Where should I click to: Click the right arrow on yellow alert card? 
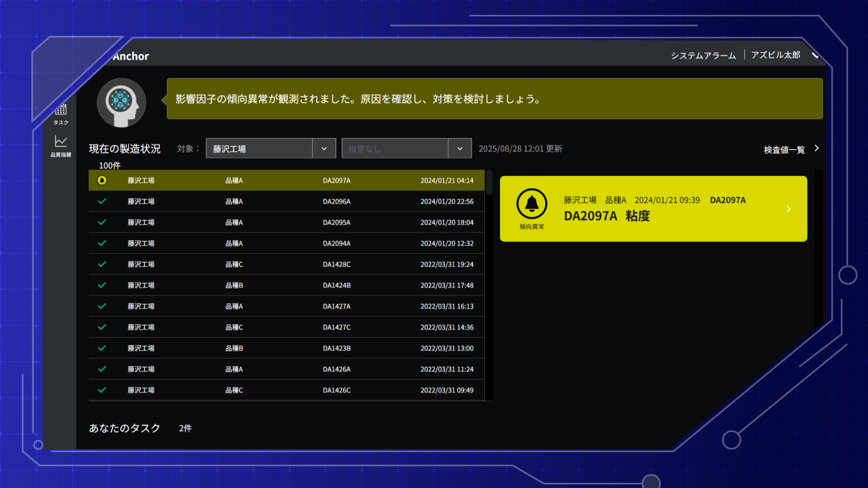click(x=788, y=209)
